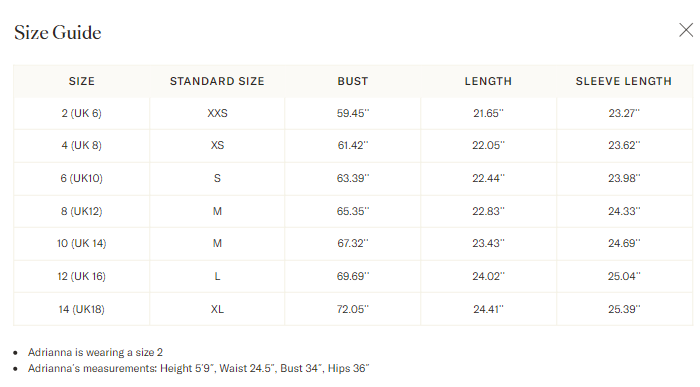The width and height of the screenshot is (700, 387).
Task: Select the 12 (UK 16) size cell
Action: [x=82, y=276]
